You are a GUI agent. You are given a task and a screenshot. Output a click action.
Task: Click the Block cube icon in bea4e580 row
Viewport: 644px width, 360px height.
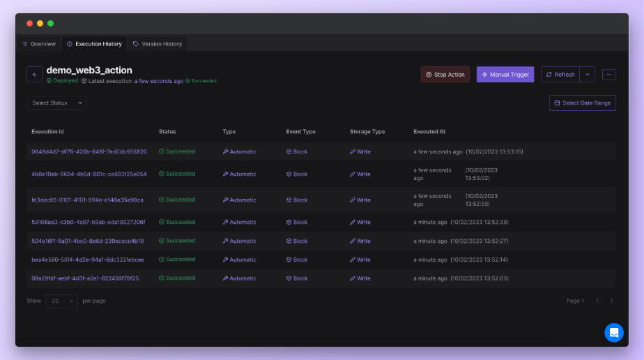289,260
